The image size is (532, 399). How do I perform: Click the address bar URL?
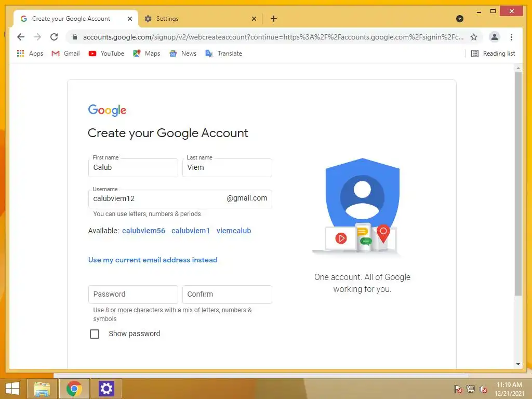pos(273,37)
